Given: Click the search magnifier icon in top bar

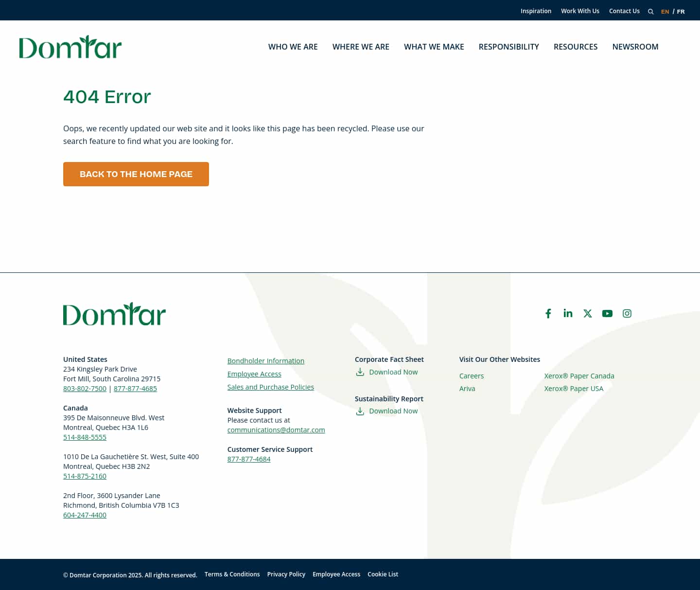Looking at the screenshot, I should (650, 12).
